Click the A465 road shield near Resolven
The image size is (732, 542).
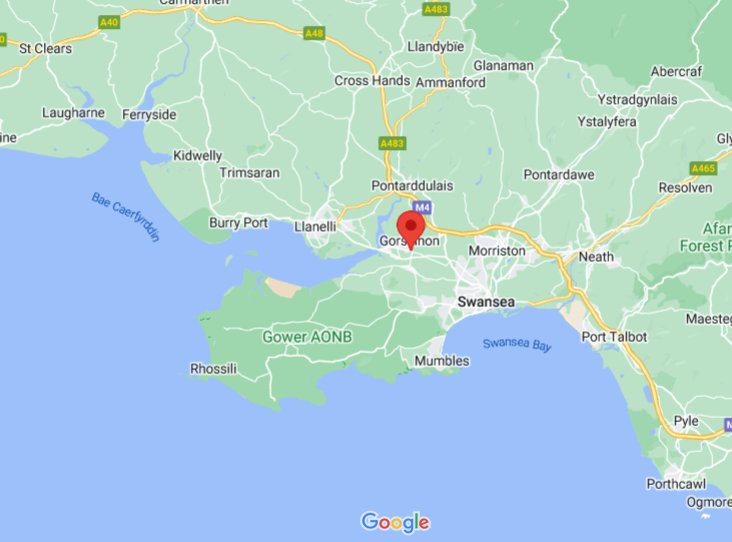pos(703,168)
